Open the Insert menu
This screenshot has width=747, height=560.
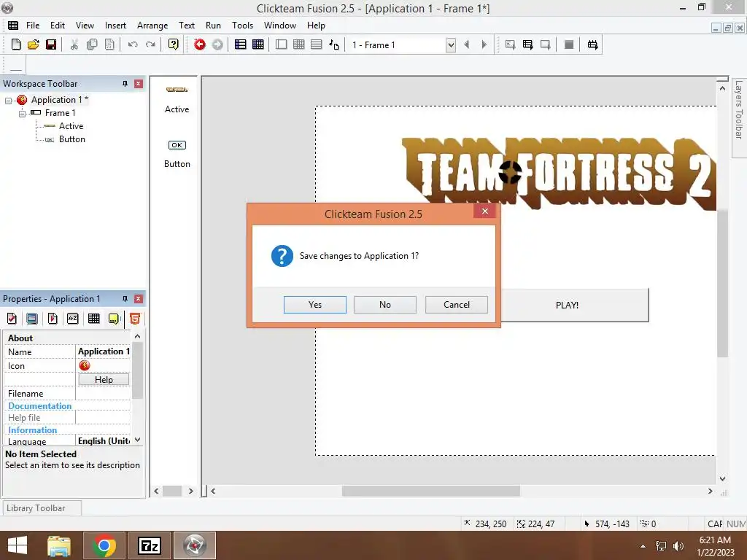coord(115,26)
